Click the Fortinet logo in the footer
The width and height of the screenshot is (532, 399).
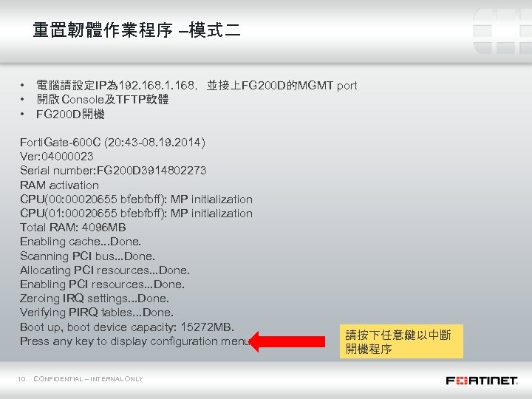(482, 381)
